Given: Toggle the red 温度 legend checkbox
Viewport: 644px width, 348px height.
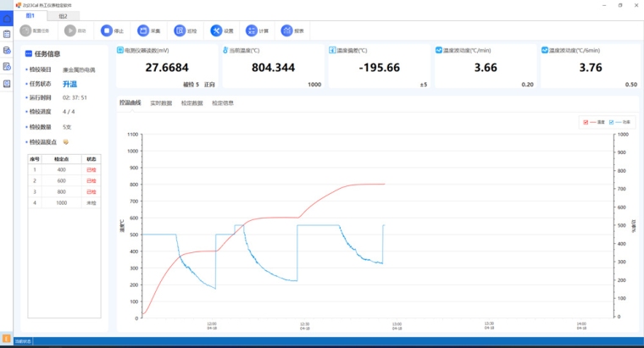Looking at the screenshot, I should 586,122.
